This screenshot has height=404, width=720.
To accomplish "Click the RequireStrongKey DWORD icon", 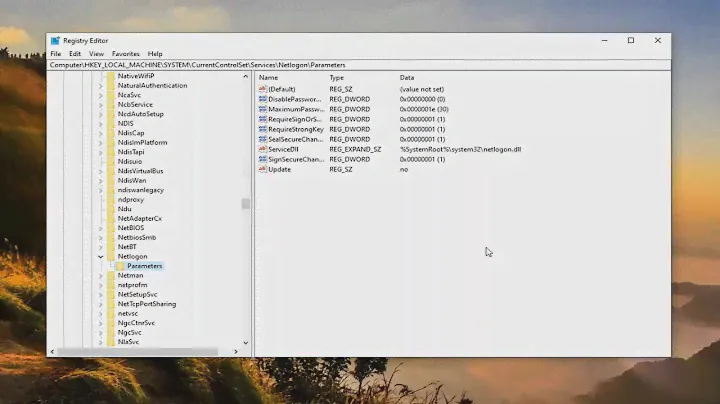I will [x=262, y=129].
